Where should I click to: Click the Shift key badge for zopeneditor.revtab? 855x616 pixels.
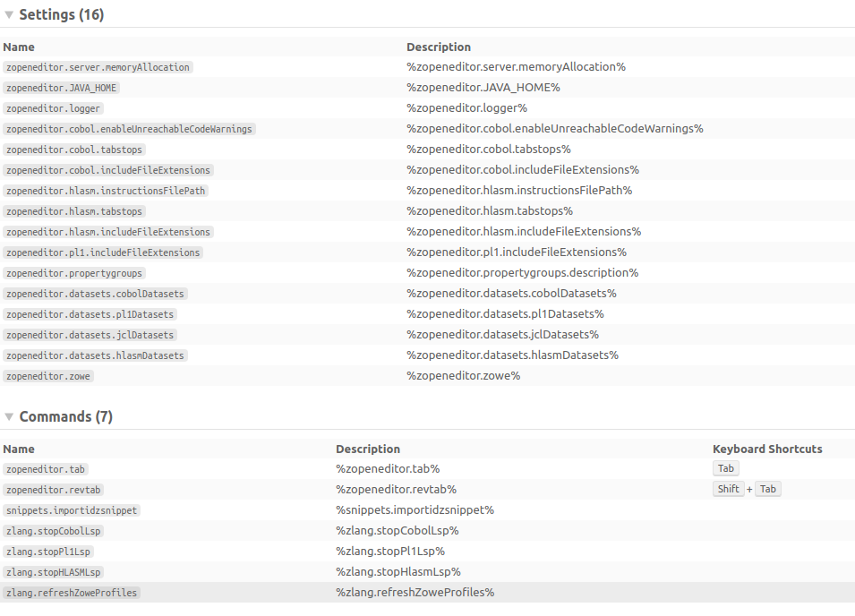[728, 488]
